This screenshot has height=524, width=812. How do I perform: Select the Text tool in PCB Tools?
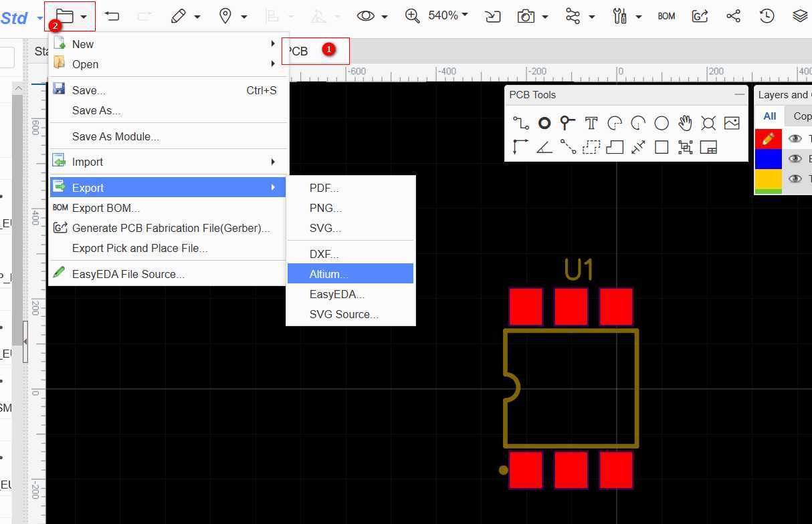pyautogui.click(x=591, y=123)
